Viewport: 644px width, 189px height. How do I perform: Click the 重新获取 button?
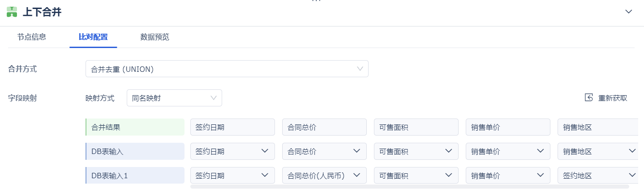(612, 98)
